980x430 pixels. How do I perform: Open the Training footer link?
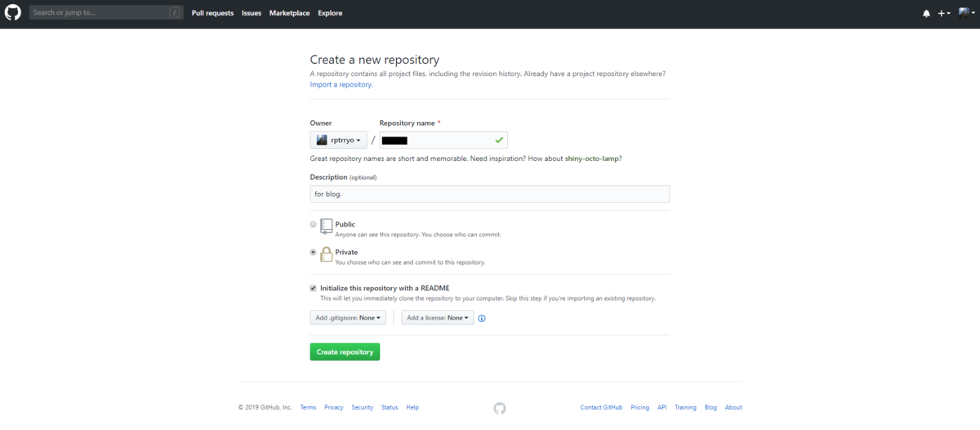tap(685, 407)
